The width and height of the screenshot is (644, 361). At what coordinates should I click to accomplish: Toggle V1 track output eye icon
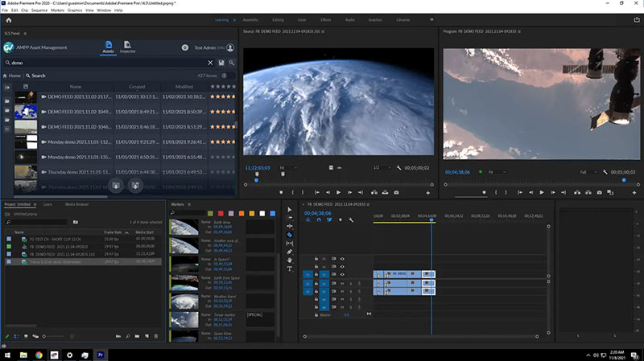[x=342, y=276]
